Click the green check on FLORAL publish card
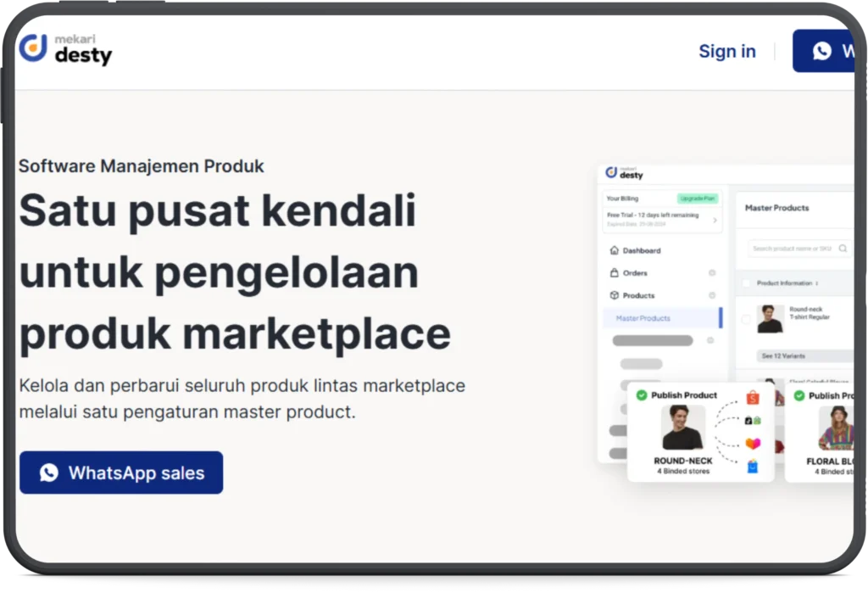 tap(799, 395)
